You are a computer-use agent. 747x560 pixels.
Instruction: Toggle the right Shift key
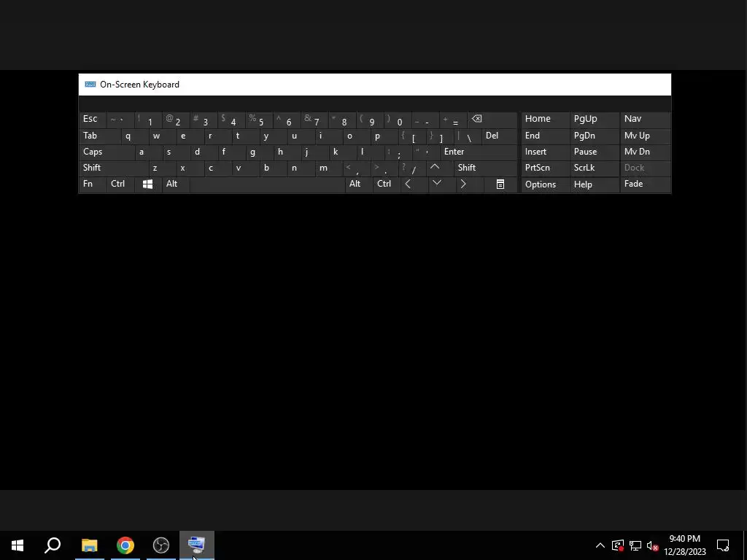[x=485, y=168]
